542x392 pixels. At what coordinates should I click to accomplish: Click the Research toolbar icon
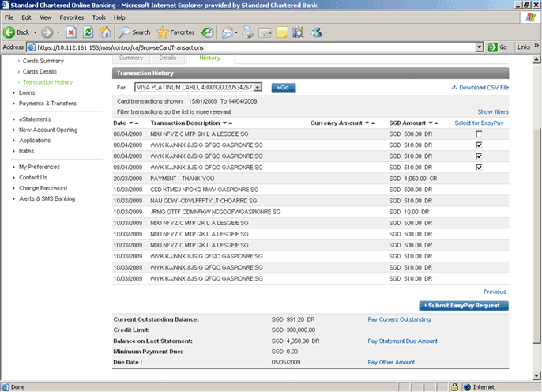tap(299, 32)
